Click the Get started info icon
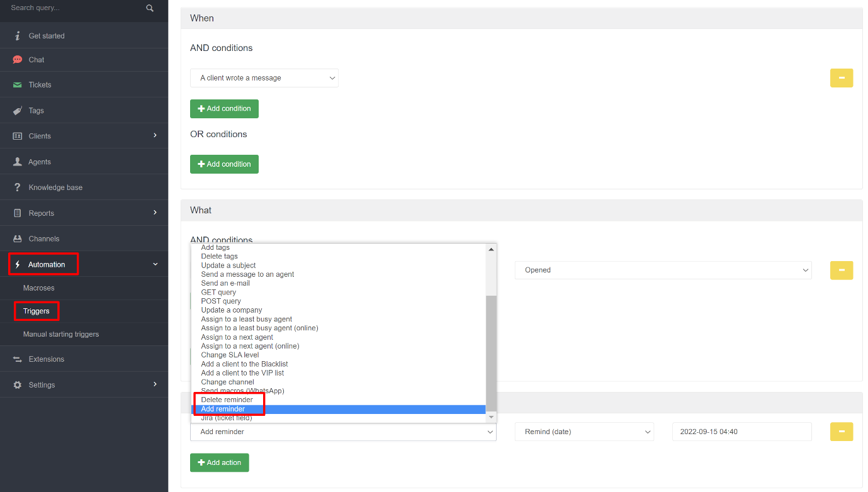The height and width of the screenshot is (492, 868). (17, 35)
